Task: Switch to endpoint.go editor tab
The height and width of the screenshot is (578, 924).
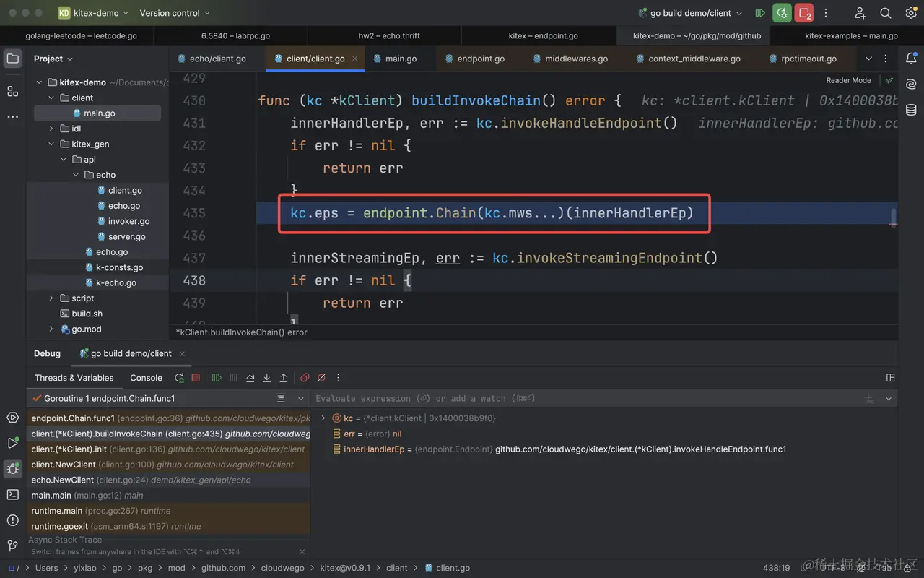Action: [475, 59]
